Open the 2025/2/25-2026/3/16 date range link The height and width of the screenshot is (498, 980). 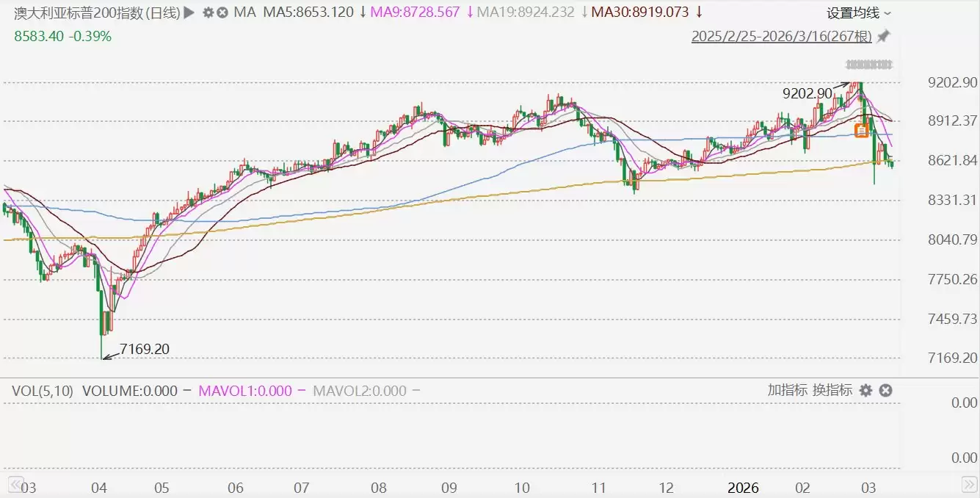pyautogui.click(x=781, y=36)
